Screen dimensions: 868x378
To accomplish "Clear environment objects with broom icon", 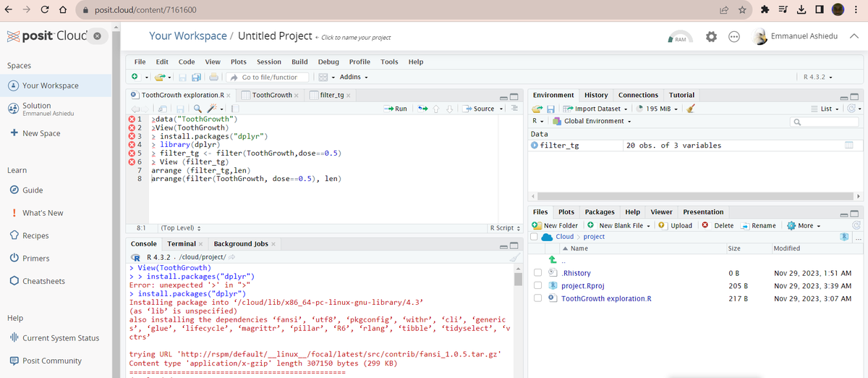I will (691, 109).
